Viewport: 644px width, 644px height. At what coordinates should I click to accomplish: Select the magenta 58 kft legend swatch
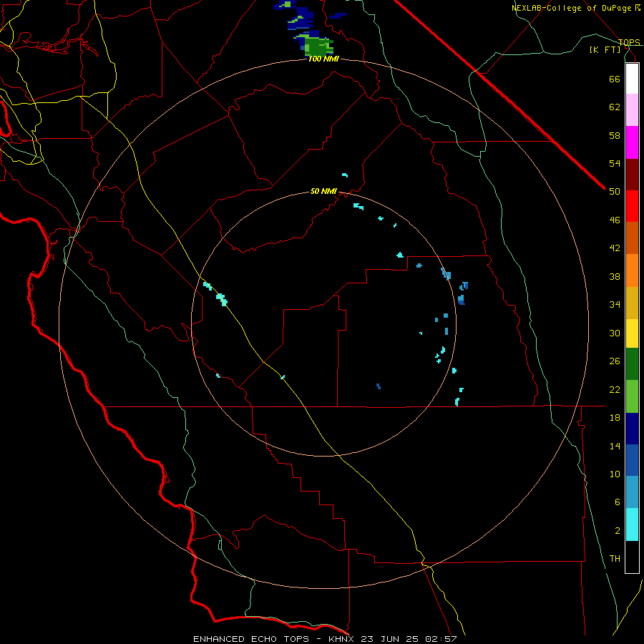coord(632,142)
